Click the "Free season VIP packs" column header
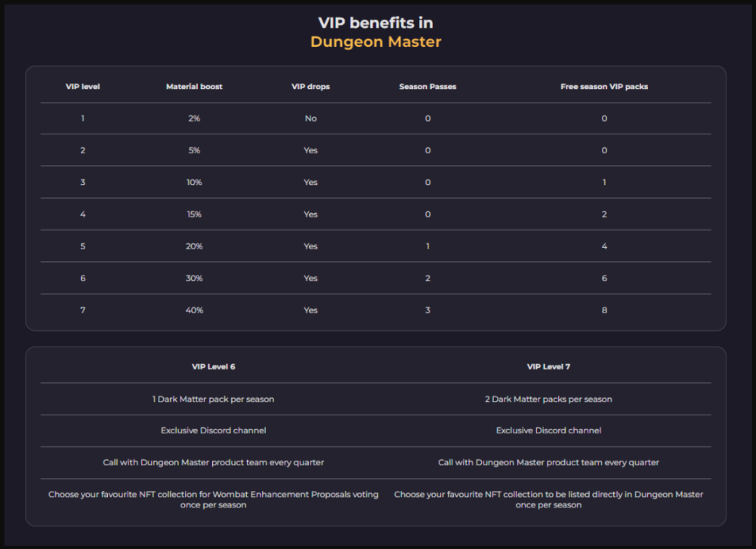This screenshot has height=549, width=756. click(x=604, y=87)
